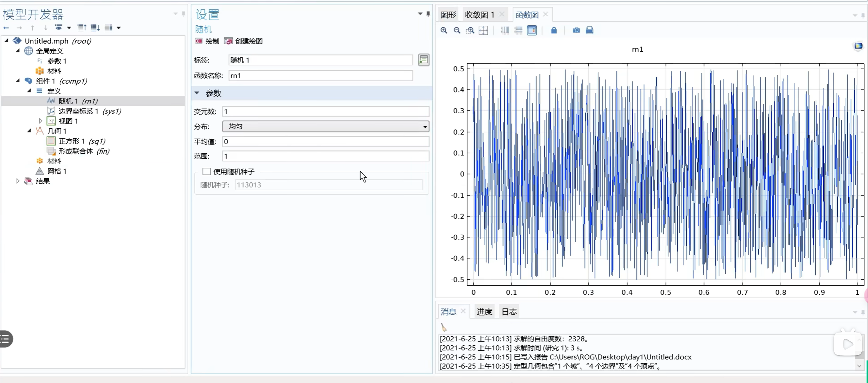Click the go back arrow in model builder

(6, 28)
